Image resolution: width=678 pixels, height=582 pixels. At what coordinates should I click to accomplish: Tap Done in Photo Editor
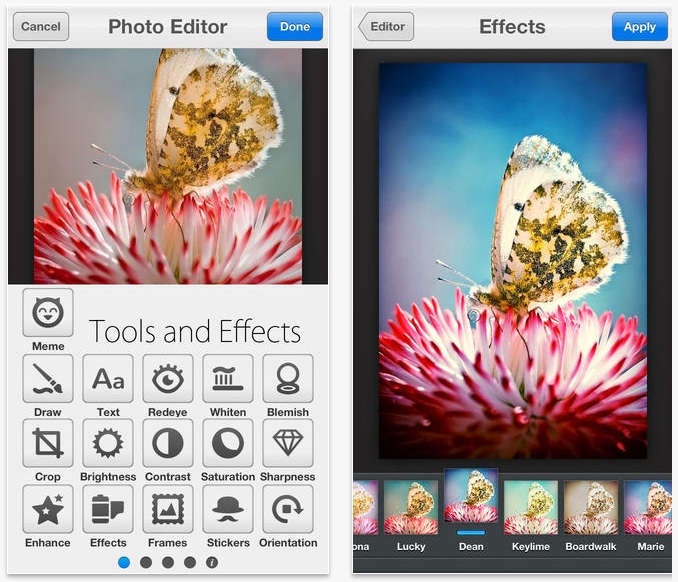coord(295,27)
